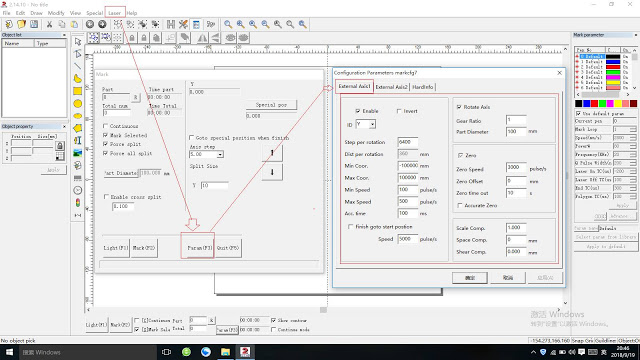Select the circle drawing tool
Image resolution: width=640 pixels, height=360 pixels.
[78, 104]
